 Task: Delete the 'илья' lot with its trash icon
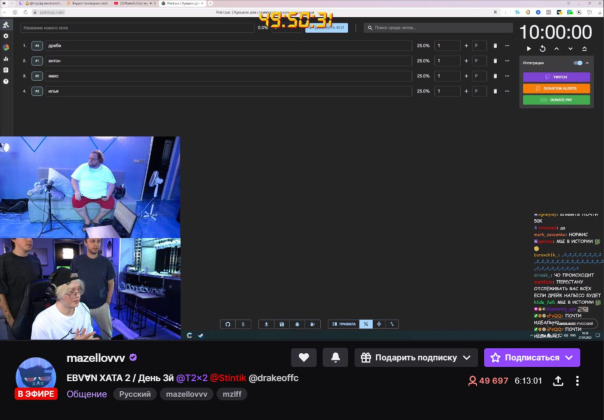click(495, 91)
